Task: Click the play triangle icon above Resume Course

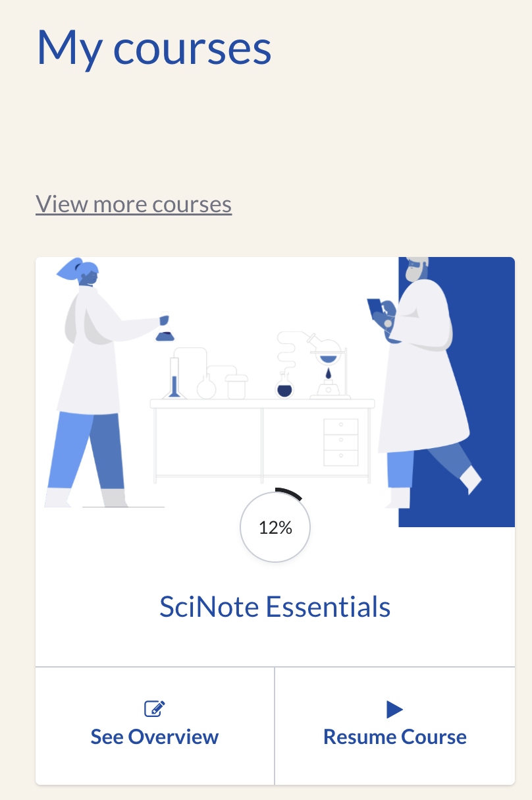Action: [394, 709]
